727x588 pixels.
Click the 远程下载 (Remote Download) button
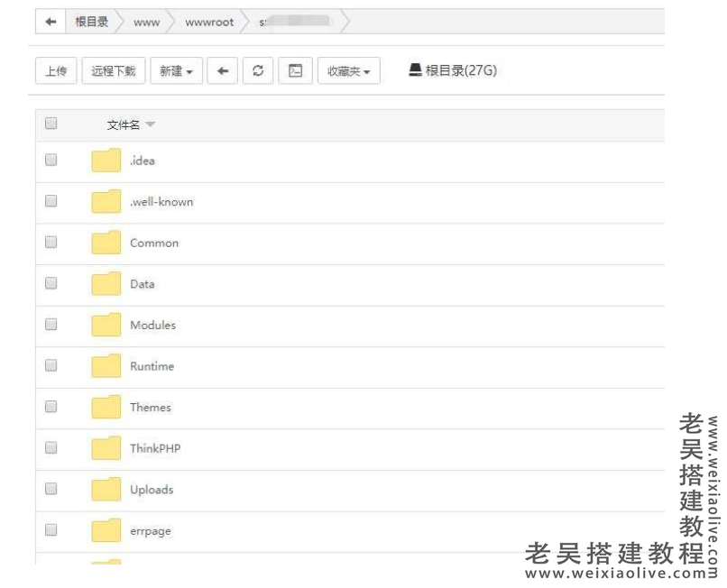[113, 70]
